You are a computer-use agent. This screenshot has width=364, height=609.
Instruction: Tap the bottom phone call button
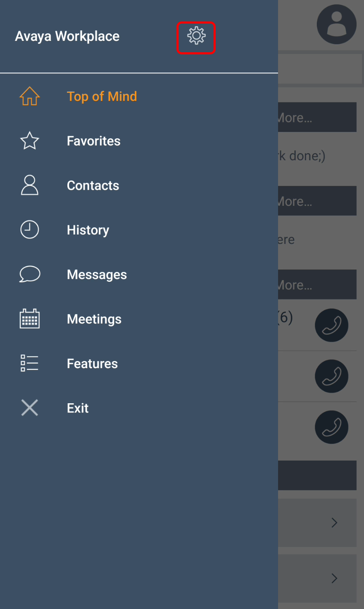(x=332, y=427)
